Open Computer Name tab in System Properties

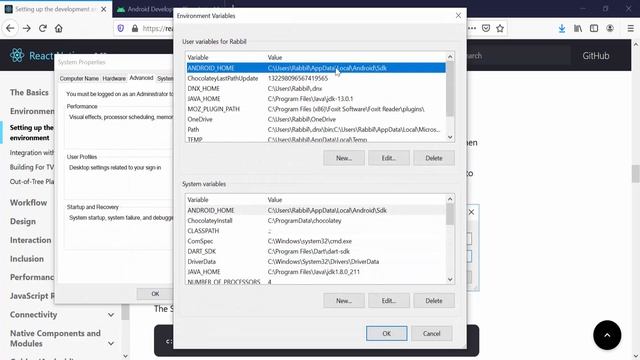click(x=79, y=78)
